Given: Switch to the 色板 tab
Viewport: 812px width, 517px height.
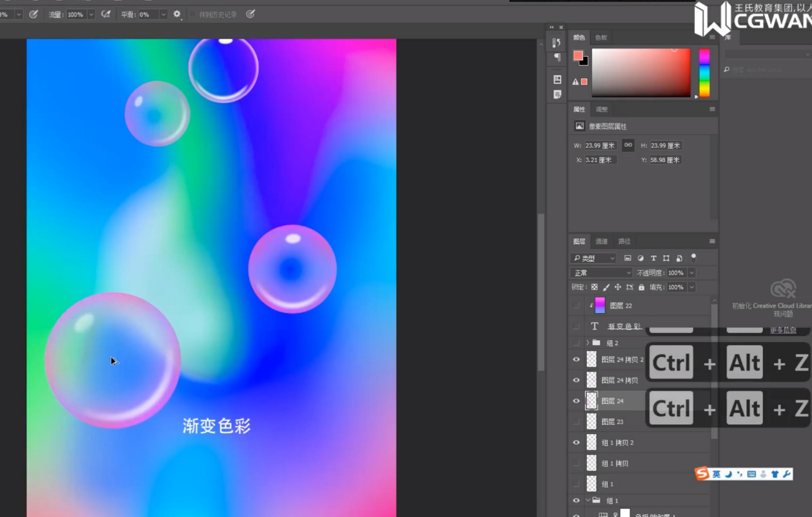Looking at the screenshot, I should pyautogui.click(x=601, y=37).
